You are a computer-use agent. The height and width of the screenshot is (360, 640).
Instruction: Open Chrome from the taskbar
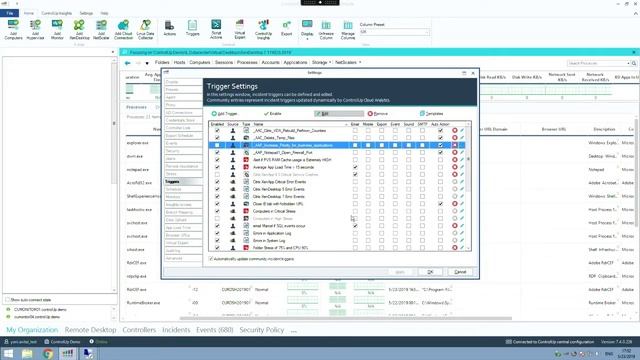47,353
